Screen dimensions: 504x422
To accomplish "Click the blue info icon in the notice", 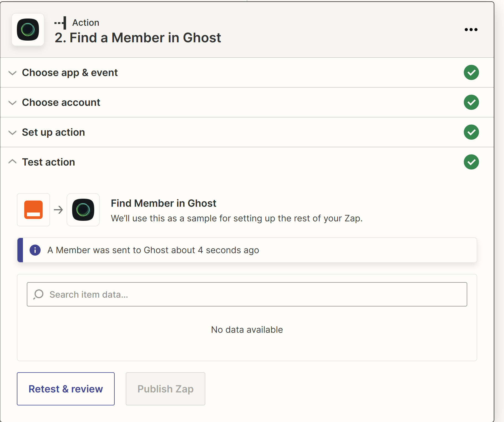I will click(35, 250).
